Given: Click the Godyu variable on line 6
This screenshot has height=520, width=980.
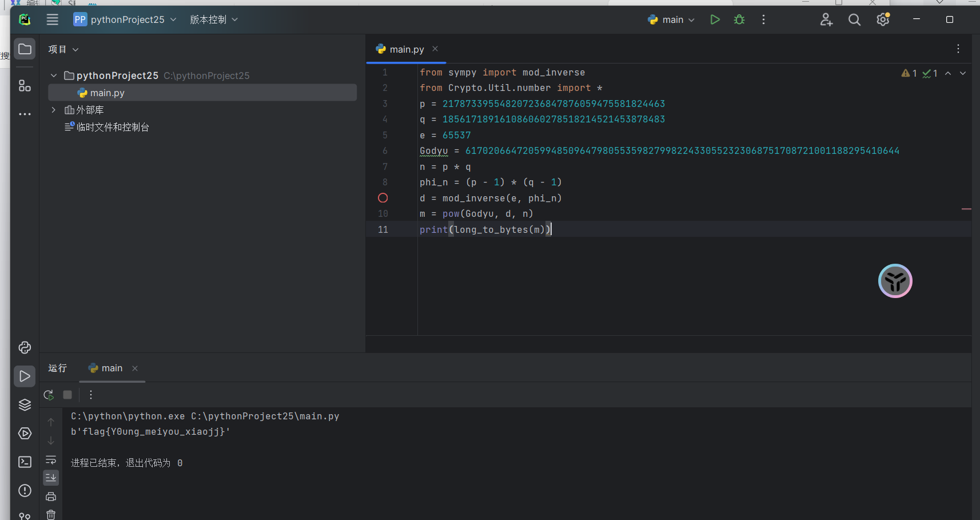Looking at the screenshot, I should point(434,151).
